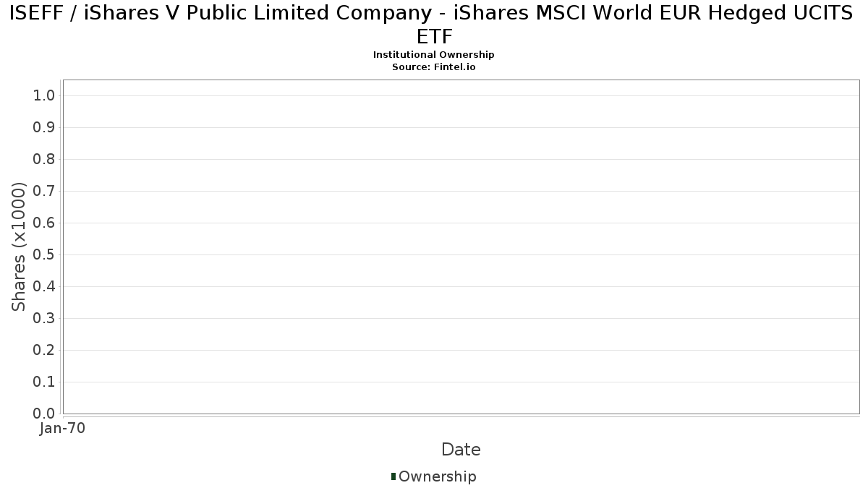868x488 pixels.
Task: Click the 0.5 y-axis tick label
Action: [x=45, y=255]
